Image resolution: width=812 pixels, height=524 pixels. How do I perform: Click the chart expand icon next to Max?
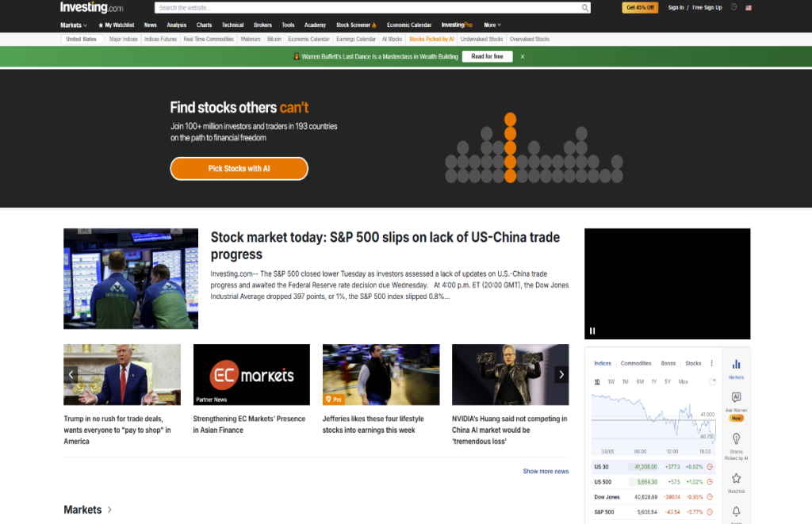point(713,381)
